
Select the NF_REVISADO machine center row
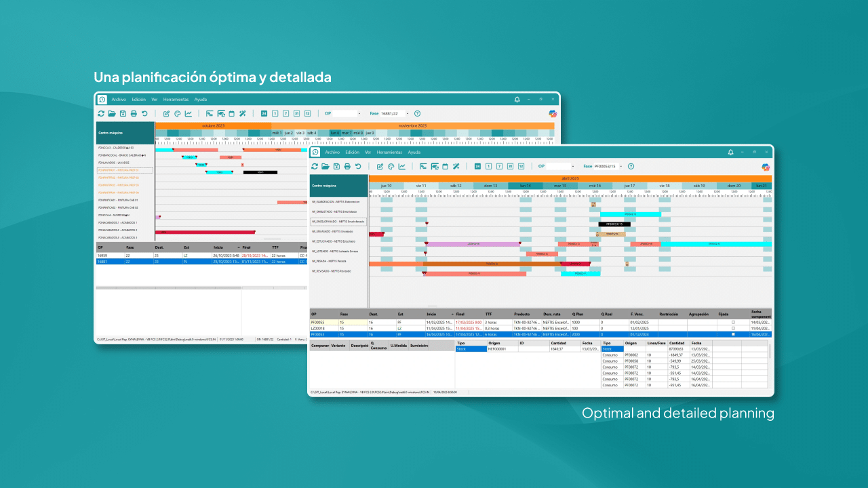click(338, 271)
